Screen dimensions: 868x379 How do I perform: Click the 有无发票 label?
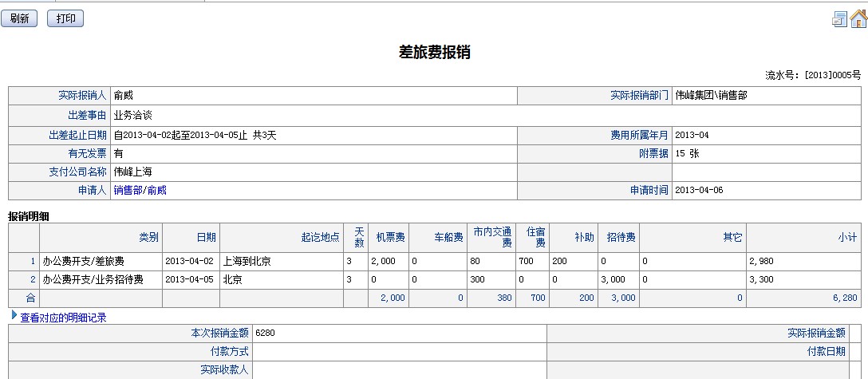point(87,153)
